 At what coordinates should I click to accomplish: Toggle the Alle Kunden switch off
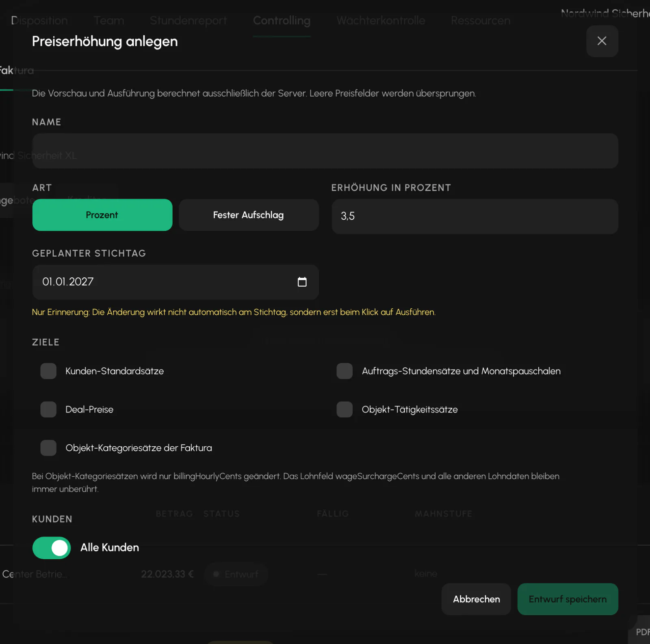(x=52, y=548)
